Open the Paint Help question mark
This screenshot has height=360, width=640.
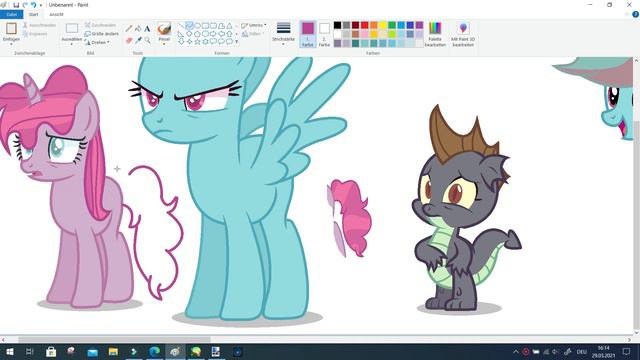coord(635,14)
